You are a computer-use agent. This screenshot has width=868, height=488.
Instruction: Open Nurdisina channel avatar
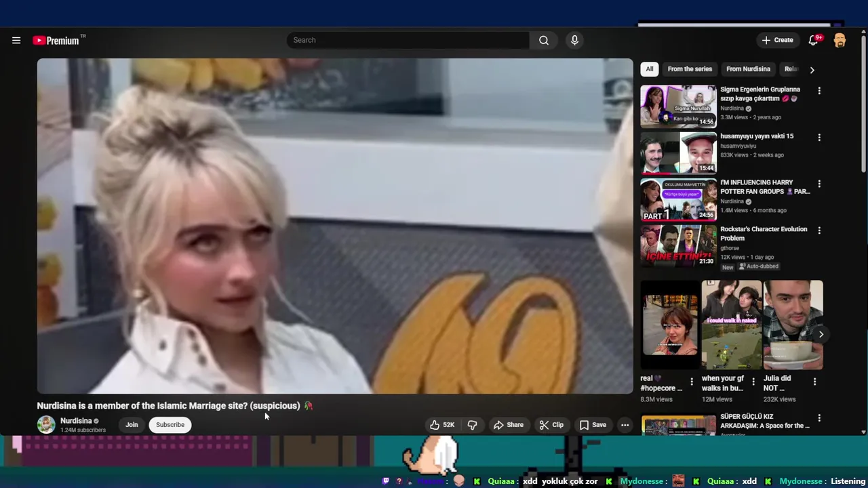click(46, 425)
